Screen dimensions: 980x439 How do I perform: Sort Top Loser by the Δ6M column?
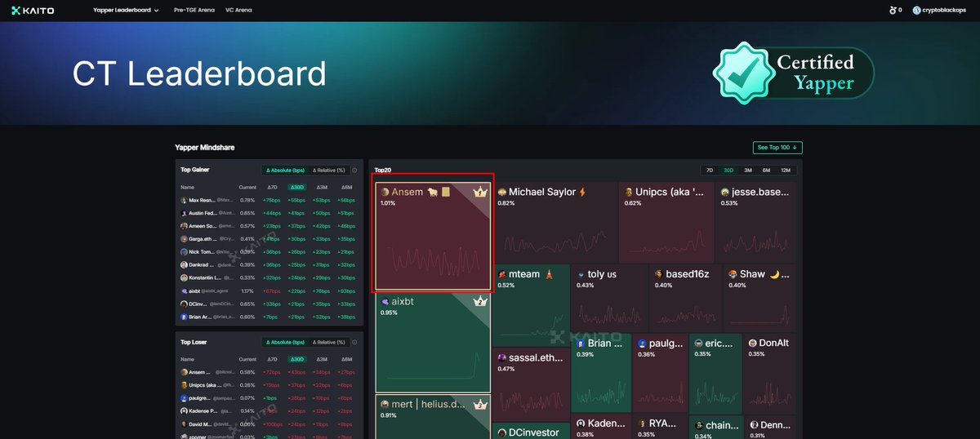click(347, 358)
